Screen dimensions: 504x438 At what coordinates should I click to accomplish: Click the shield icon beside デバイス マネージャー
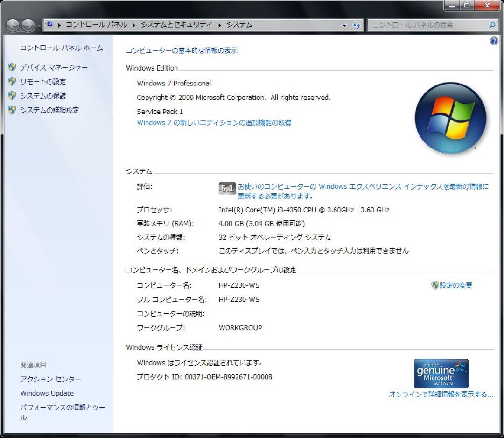coord(12,67)
